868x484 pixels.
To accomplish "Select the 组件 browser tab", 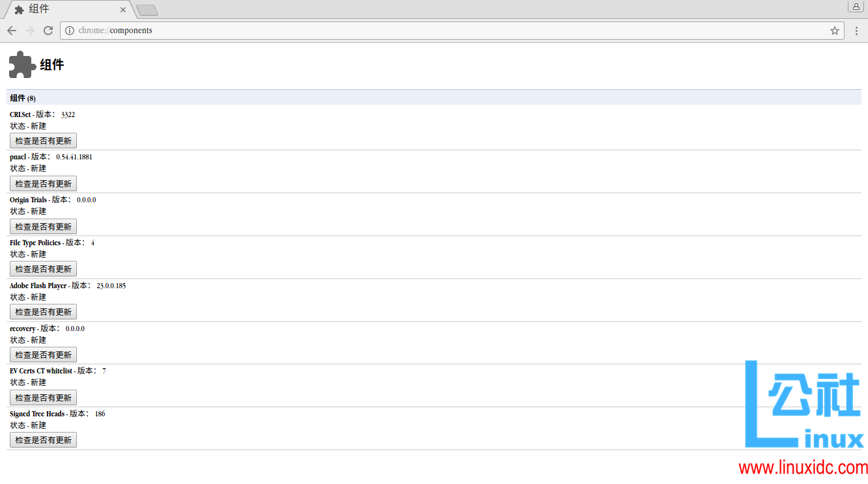I will click(x=65, y=9).
